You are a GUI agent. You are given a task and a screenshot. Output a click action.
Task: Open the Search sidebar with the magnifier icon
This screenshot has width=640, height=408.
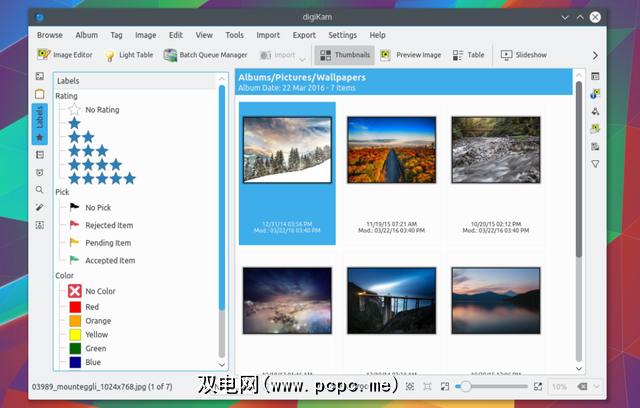pyautogui.click(x=39, y=189)
